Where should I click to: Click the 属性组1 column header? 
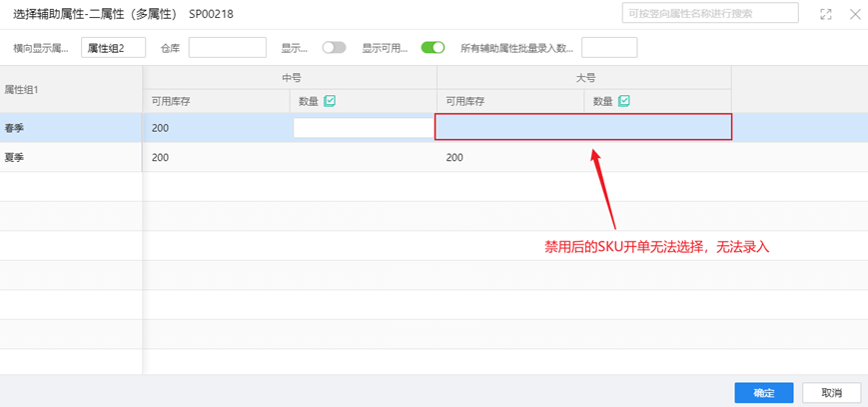pyautogui.click(x=70, y=89)
